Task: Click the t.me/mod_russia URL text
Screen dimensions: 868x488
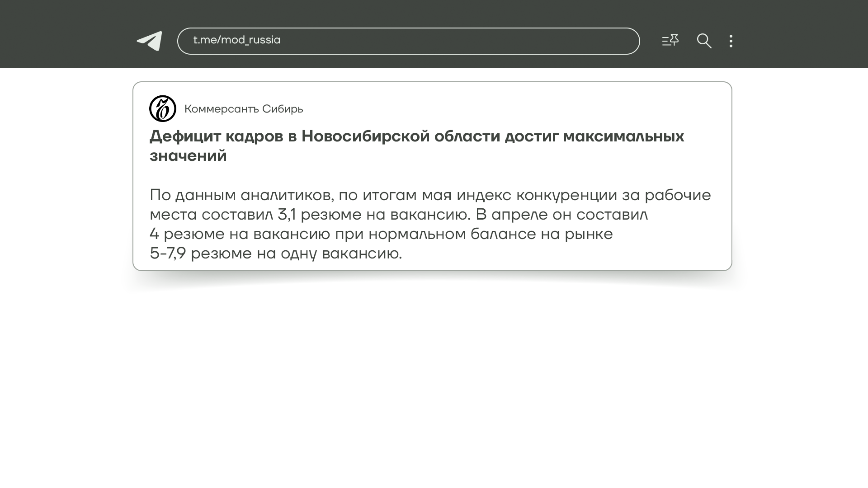Action: (237, 40)
